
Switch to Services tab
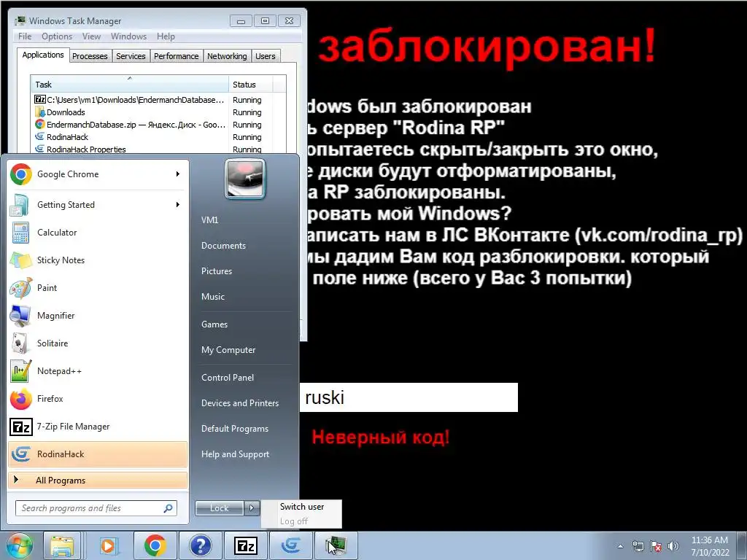[x=131, y=56]
